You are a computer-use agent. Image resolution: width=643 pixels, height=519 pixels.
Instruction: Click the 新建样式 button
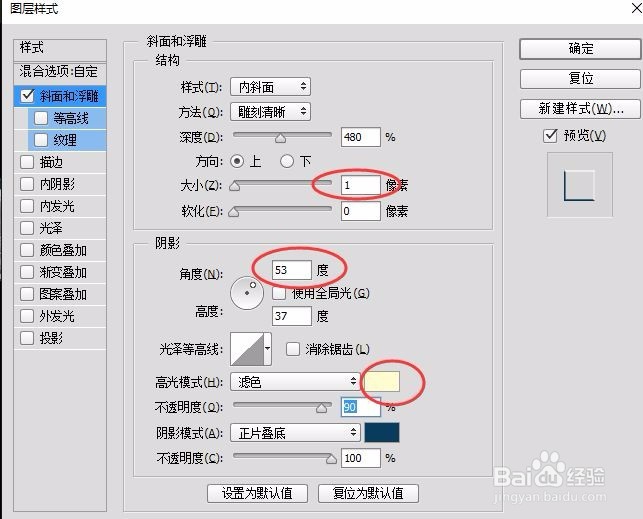(x=580, y=109)
